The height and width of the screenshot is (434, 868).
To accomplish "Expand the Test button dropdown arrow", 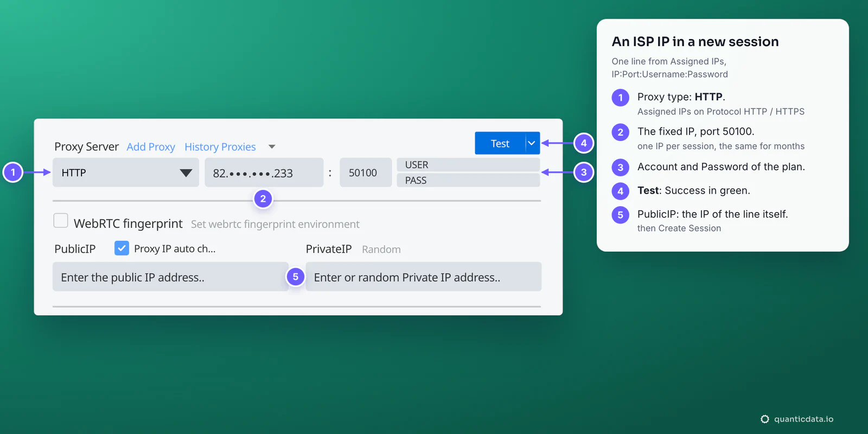I will coord(532,143).
